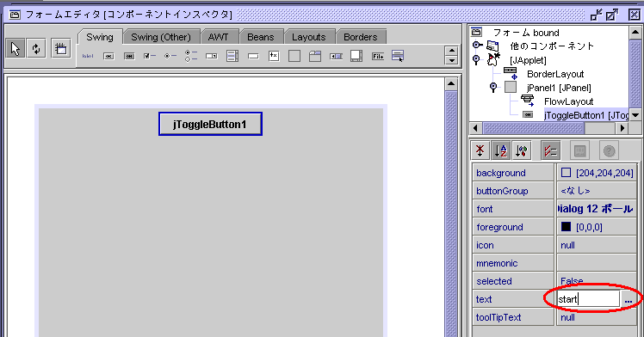Pick the JRadioButton component in Swing palette

tap(170, 56)
